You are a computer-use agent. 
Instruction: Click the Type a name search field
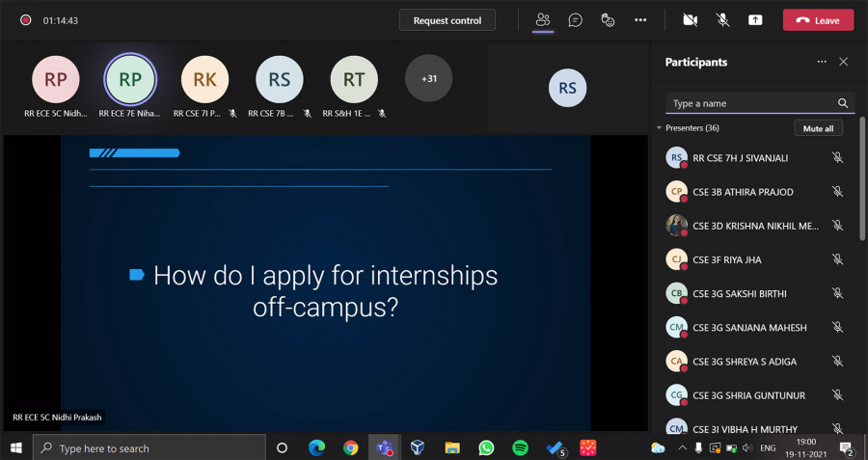point(750,103)
